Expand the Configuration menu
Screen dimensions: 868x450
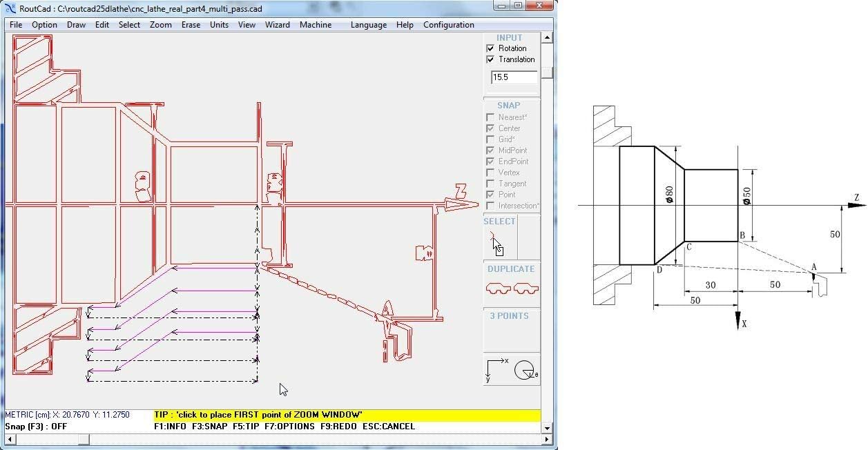click(x=448, y=25)
